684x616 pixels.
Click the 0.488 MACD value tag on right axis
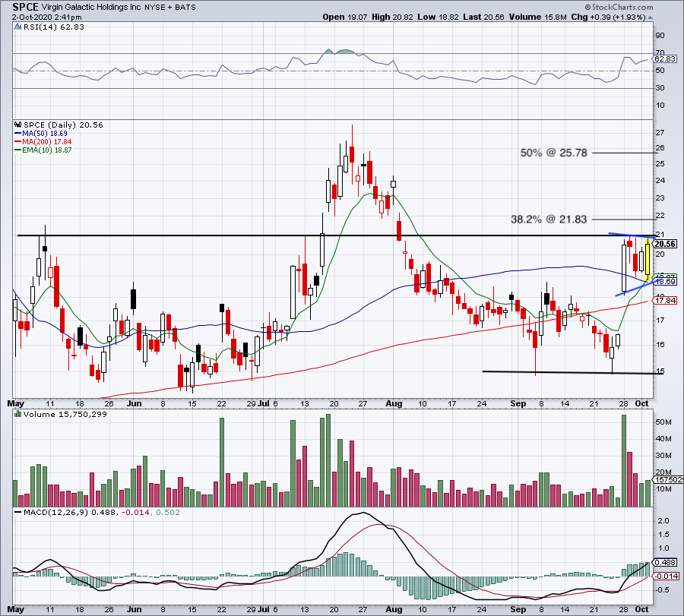coord(666,562)
